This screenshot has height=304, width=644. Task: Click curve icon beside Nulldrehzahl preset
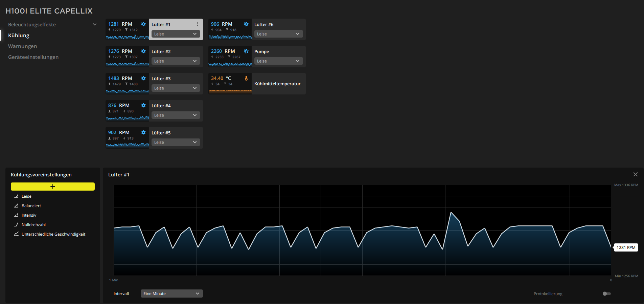(x=16, y=224)
